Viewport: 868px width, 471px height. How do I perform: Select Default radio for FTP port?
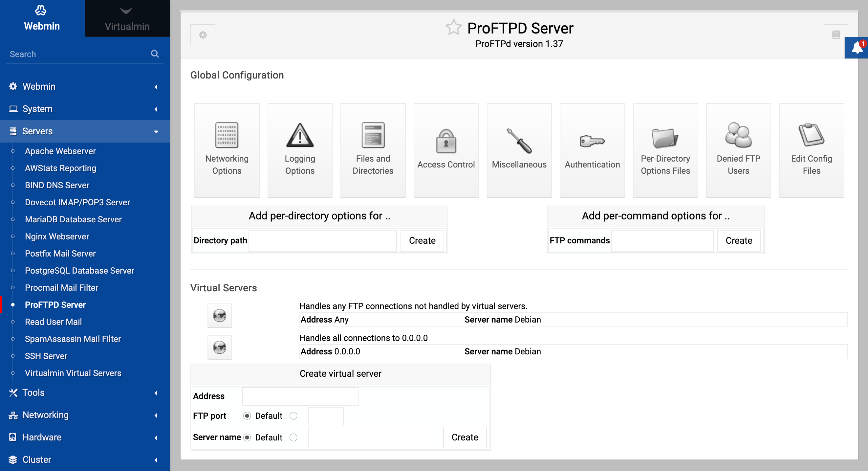click(247, 416)
